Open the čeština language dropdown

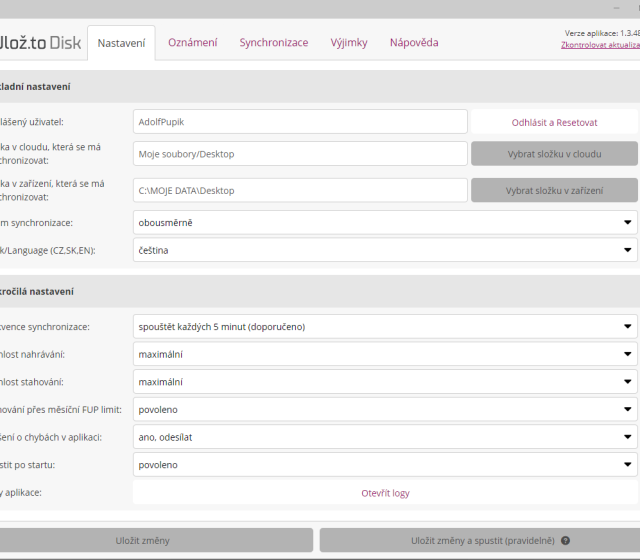tap(385, 250)
